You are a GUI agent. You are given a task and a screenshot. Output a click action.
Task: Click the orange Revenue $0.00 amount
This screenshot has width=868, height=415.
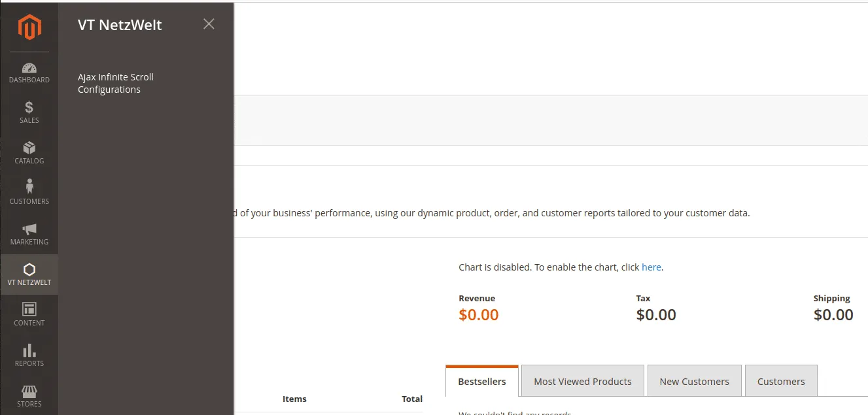478,315
